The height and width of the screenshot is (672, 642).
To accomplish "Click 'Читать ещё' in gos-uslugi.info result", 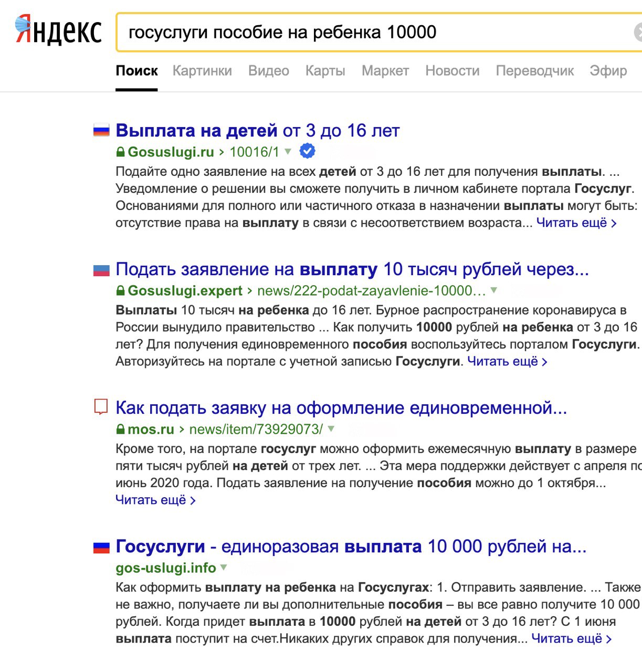I will pos(572,638).
